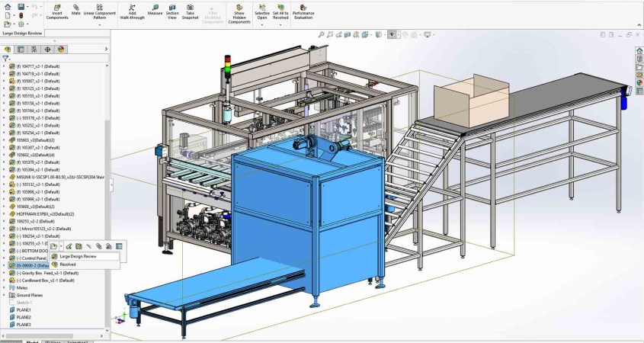Expand the Ground Planes folder
This screenshot has height=343, width=644.
pos(4,295)
